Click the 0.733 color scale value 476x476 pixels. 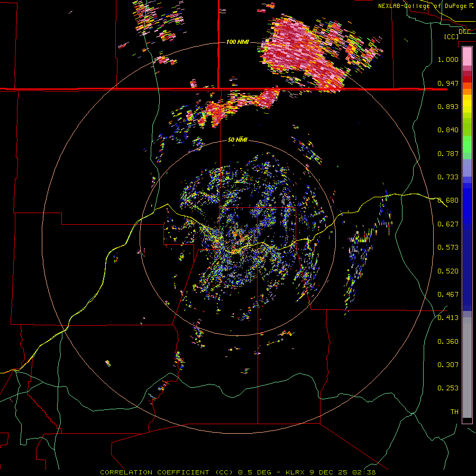coord(448,177)
